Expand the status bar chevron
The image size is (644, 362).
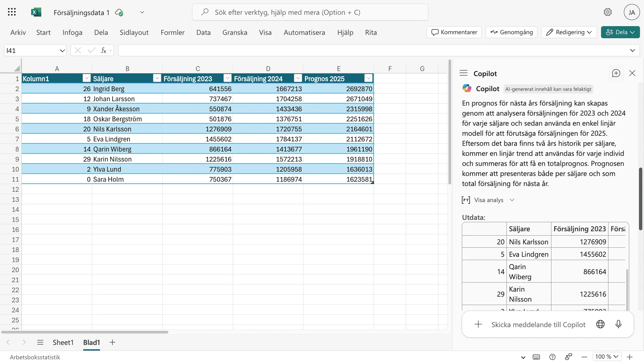click(523, 357)
